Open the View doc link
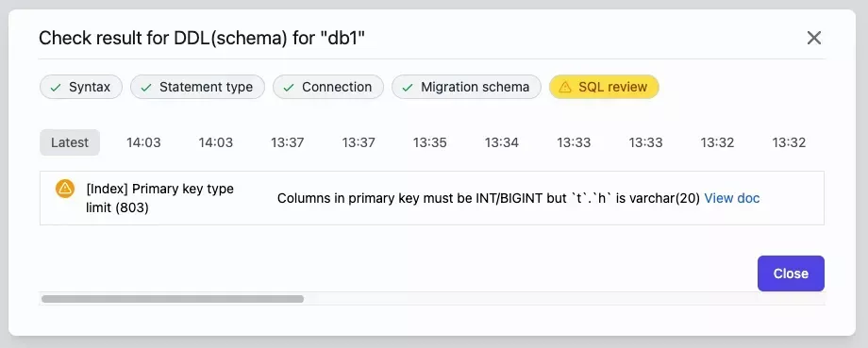The image size is (868, 348). point(732,198)
